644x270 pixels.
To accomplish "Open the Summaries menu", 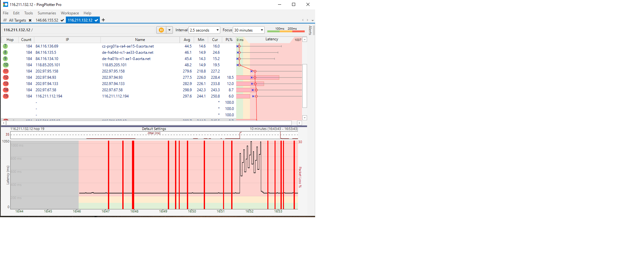I will point(47,13).
